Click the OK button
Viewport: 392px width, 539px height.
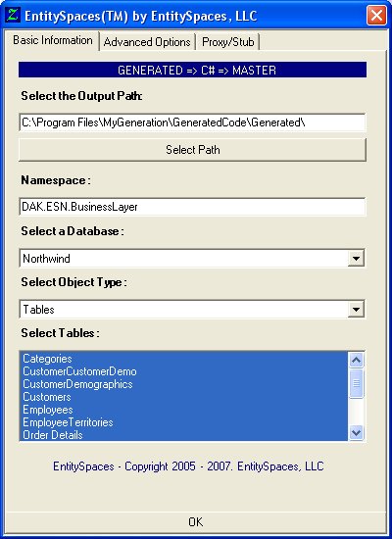(196, 521)
